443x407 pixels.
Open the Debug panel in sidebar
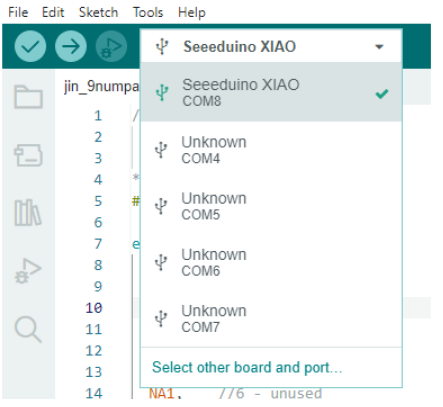coord(28,271)
